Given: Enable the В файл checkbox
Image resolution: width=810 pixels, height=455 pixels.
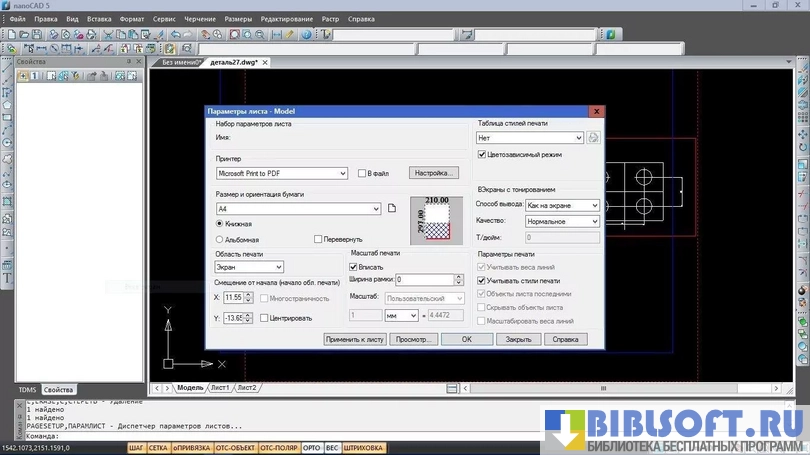Looking at the screenshot, I should coord(362,173).
